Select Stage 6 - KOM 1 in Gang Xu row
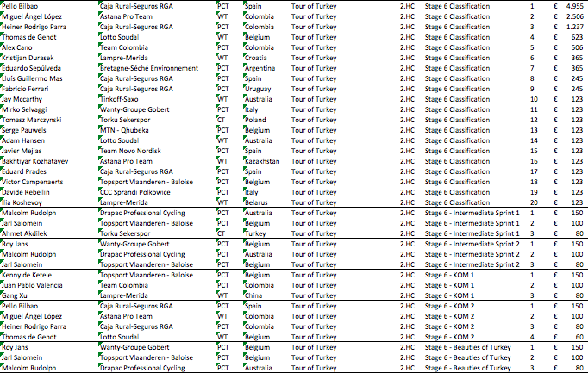This screenshot has height=373, width=588. click(x=450, y=295)
